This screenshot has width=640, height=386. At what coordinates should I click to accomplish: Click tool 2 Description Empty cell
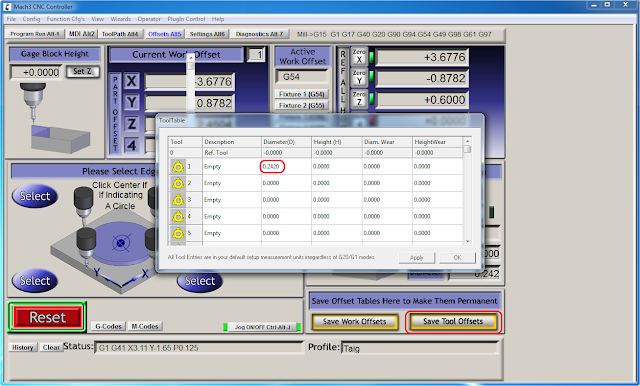232,183
